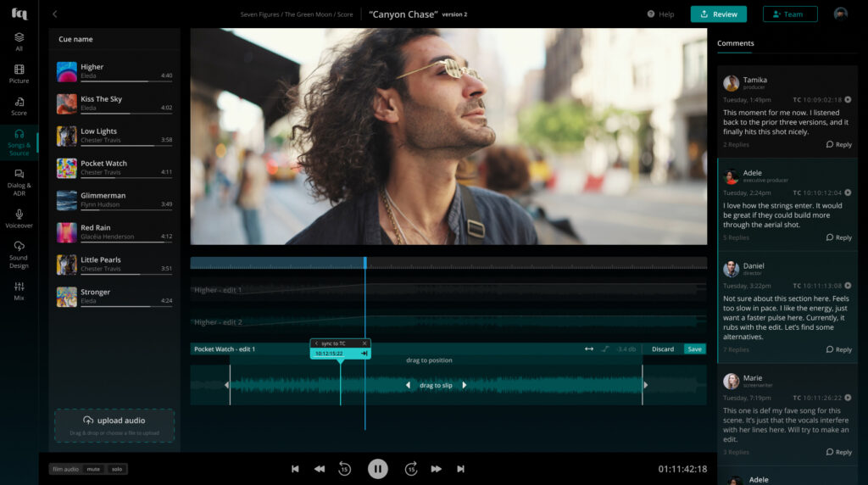Expand the 2 Replies under Tamika's comment
868x485 pixels.
click(735, 145)
